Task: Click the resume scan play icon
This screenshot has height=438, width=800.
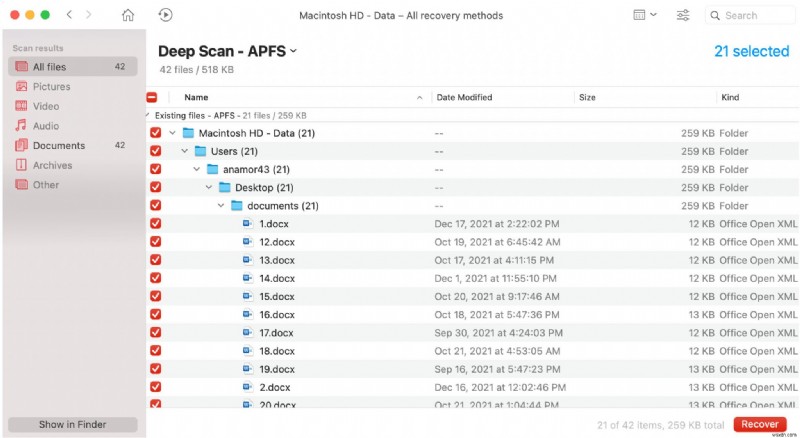Action: click(x=165, y=16)
